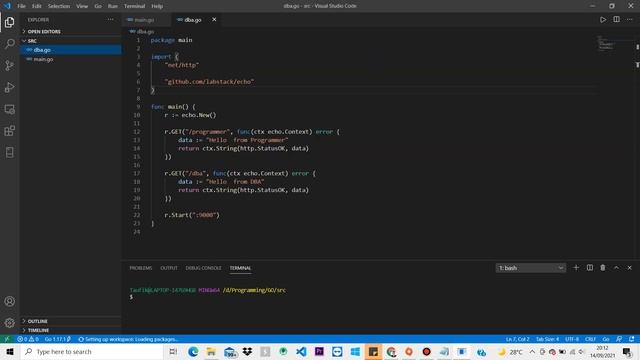Select dba.go in the Explorer tree

pos(71,50)
